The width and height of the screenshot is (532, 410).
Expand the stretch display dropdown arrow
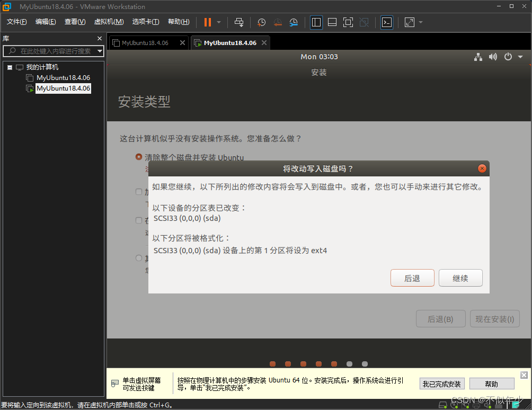[421, 22]
